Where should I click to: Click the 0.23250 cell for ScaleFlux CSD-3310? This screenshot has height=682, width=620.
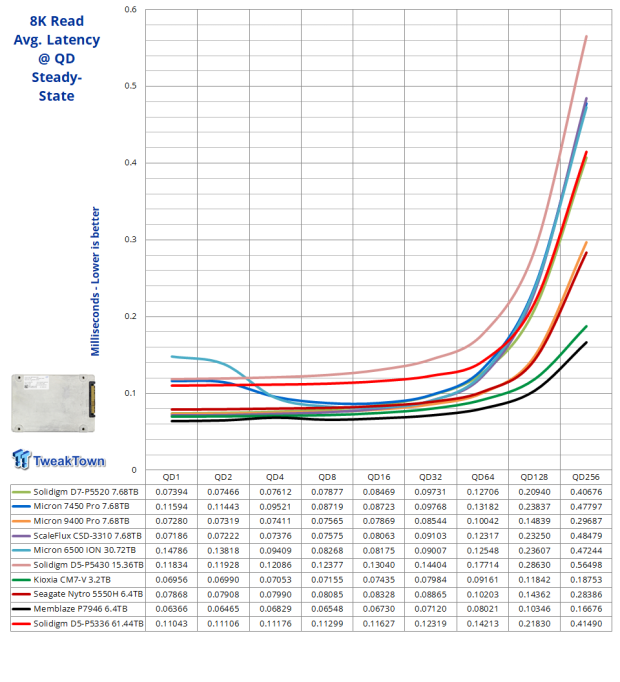tap(534, 536)
